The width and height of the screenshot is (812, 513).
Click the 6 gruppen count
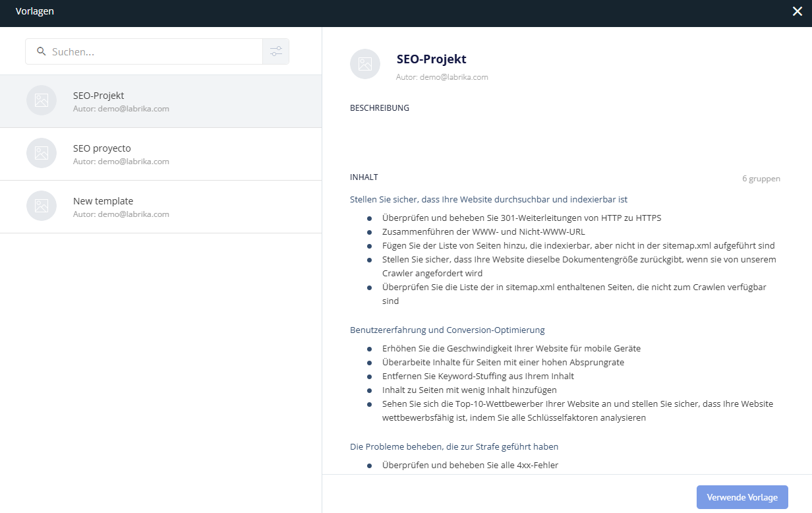[x=761, y=179]
